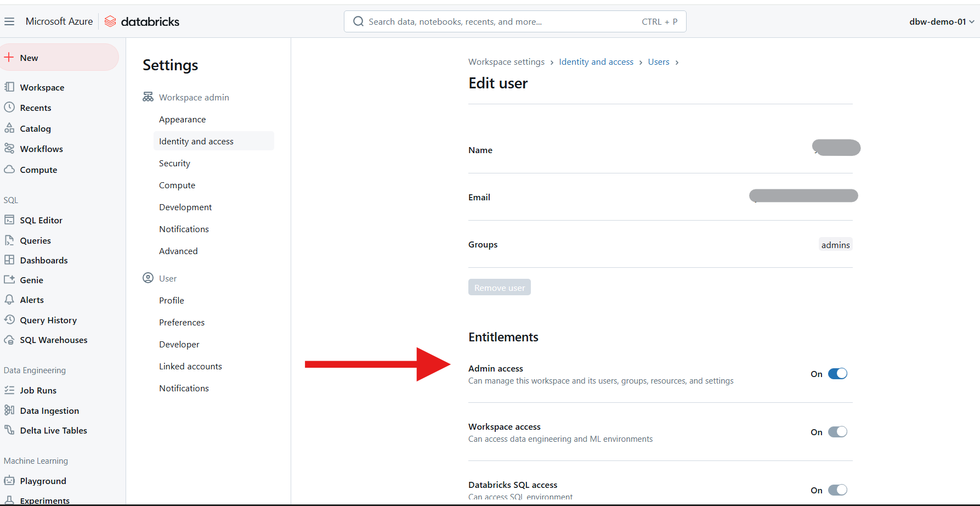The image size is (980, 506).
Task: Click the SQL Editor icon
Action: click(x=9, y=220)
